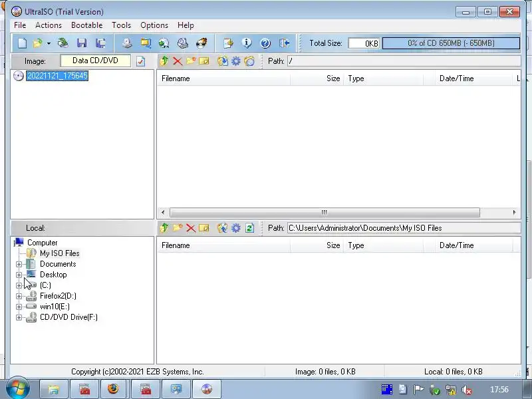The image size is (532, 399).
Task: Click the Reopen / Open CD icon
Action: coord(63,43)
